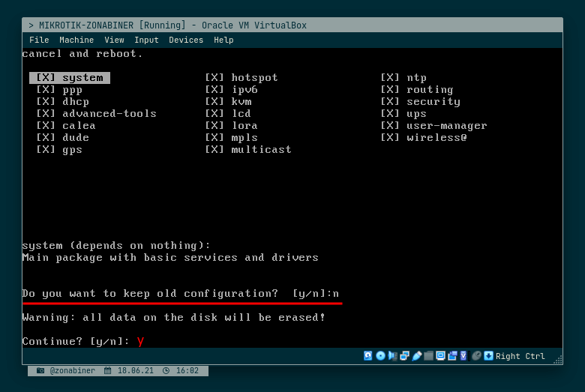The height and width of the screenshot is (392, 585).
Task: Open the Devices menu
Action: point(186,40)
